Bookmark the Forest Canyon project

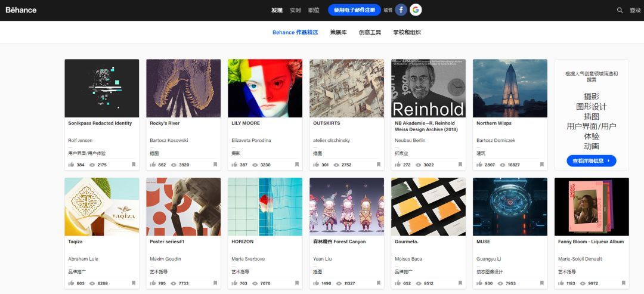tap(379, 283)
